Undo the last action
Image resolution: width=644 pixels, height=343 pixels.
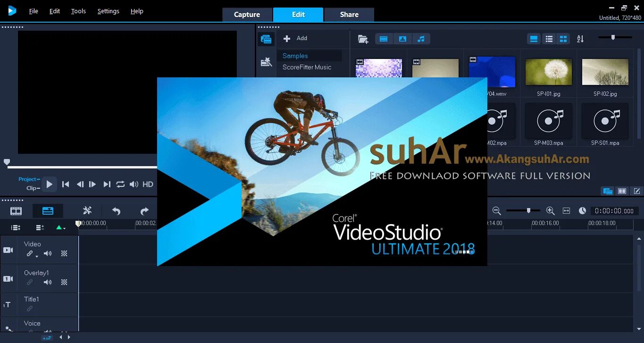(x=116, y=211)
